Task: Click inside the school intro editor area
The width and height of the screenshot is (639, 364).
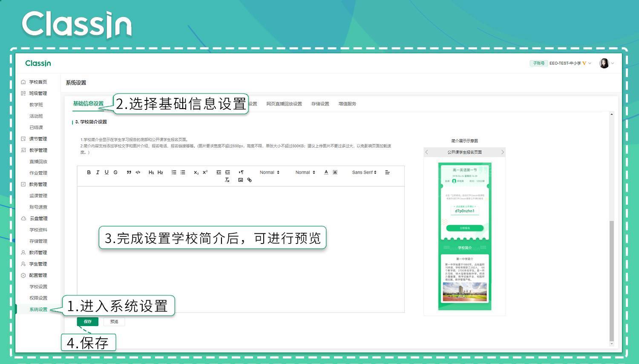Action: click(241, 249)
